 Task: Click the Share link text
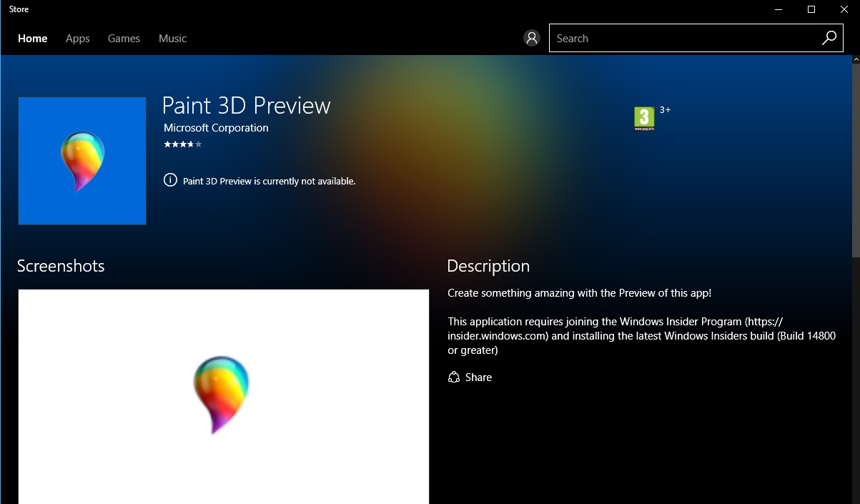point(478,377)
